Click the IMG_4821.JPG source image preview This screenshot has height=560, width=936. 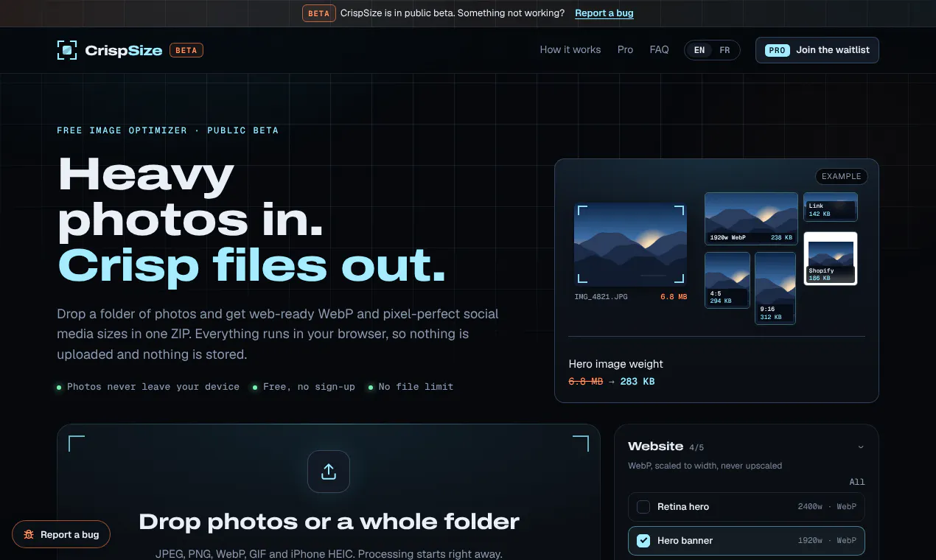click(x=630, y=245)
